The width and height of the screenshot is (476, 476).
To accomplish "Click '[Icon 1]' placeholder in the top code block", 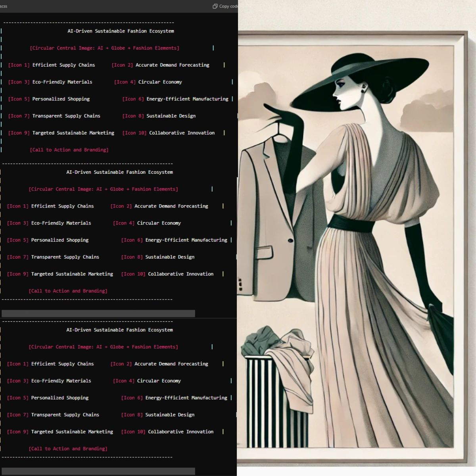I will click(19, 65).
